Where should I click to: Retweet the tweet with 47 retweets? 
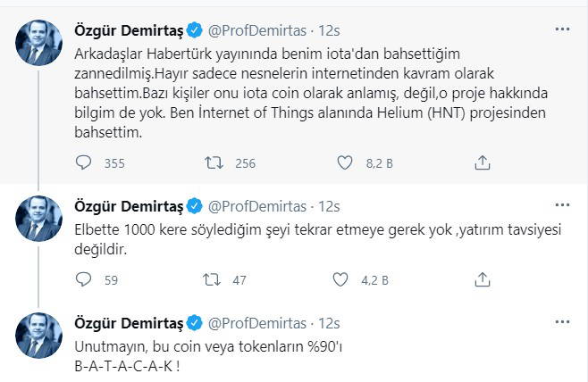(214, 280)
